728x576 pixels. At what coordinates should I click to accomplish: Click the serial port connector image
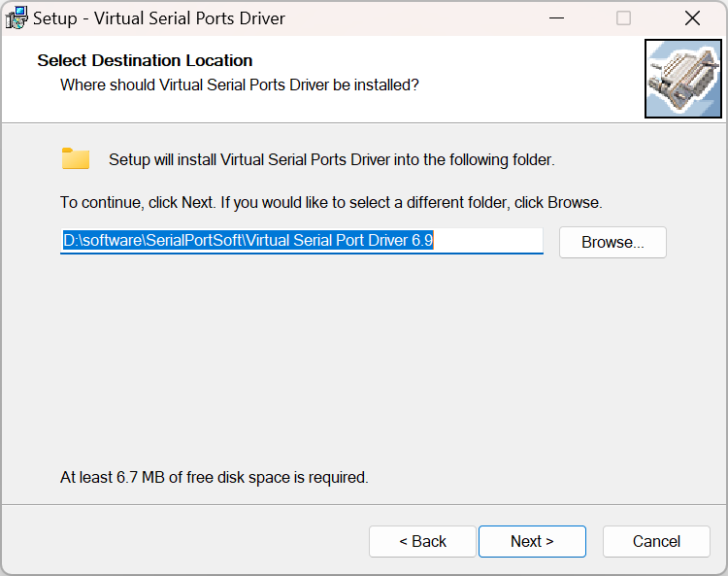pos(683,79)
